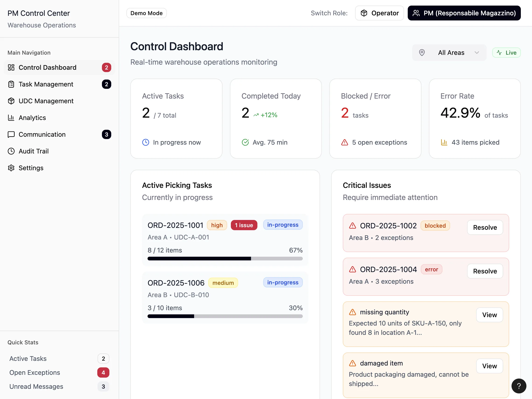The height and width of the screenshot is (399, 532).
Task: Toggle the Live monitoring indicator
Action: 506,53
